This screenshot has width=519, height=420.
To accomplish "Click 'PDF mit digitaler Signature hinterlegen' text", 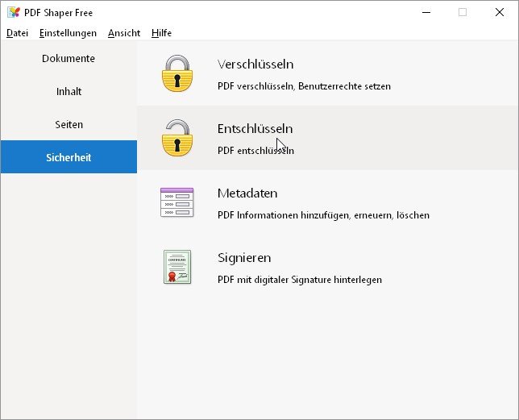I will (x=300, y=280).
